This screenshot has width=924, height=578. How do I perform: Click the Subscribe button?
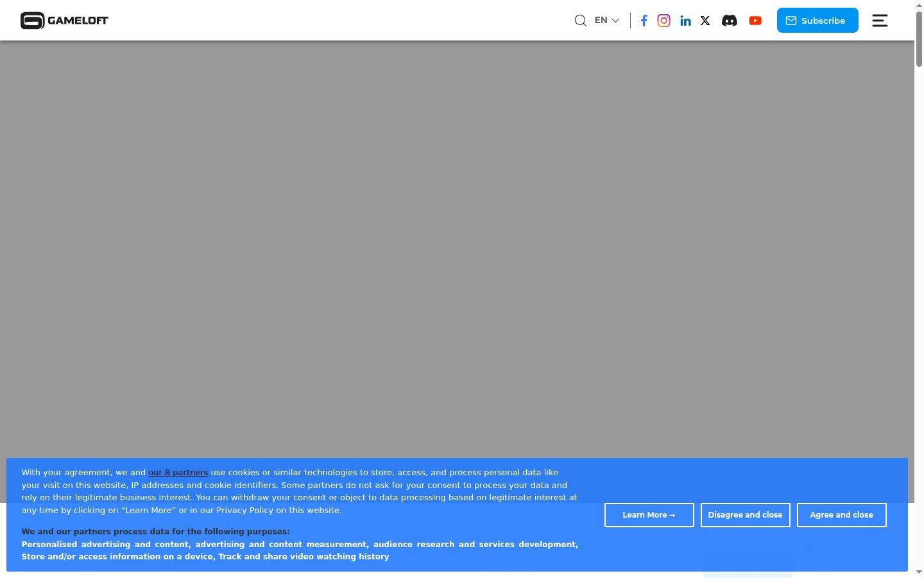tap(817, 21)
